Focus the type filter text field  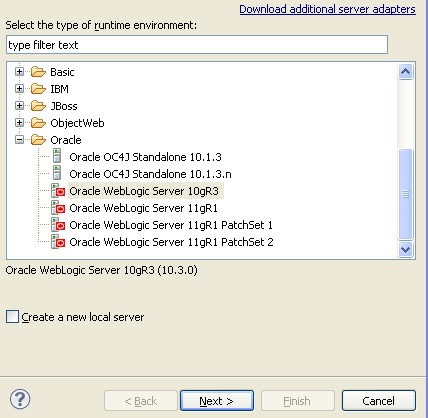coord(197,45)
